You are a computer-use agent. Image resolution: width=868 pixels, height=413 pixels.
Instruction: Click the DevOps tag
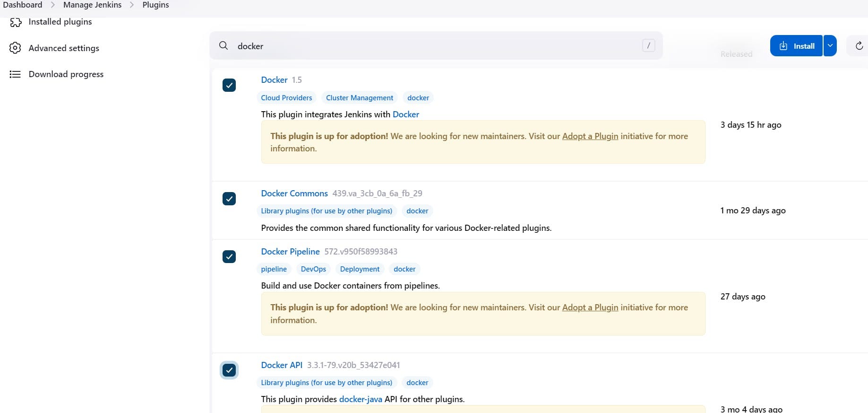tap(313, 269)
